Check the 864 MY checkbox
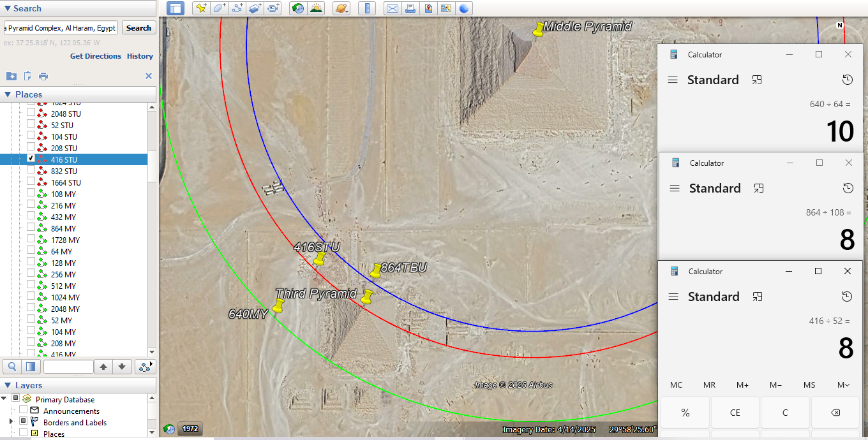The image size is (868, 440). [x=31, y=228]
